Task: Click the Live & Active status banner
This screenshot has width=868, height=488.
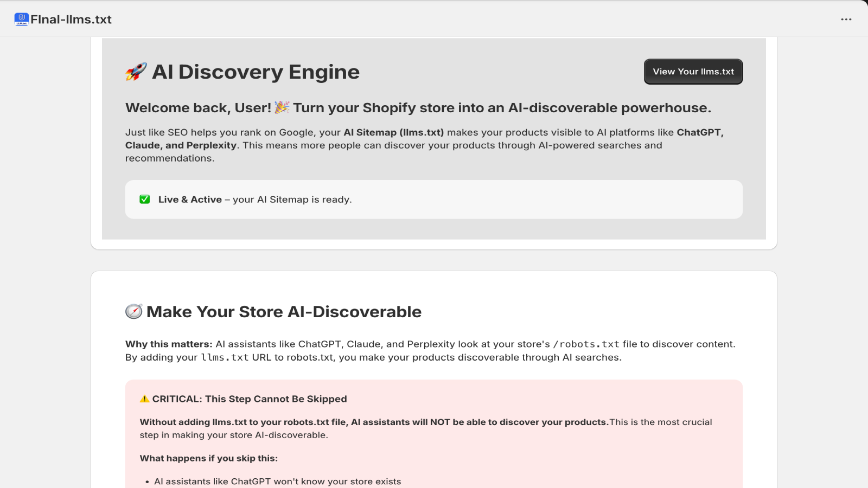Action: 433,200
